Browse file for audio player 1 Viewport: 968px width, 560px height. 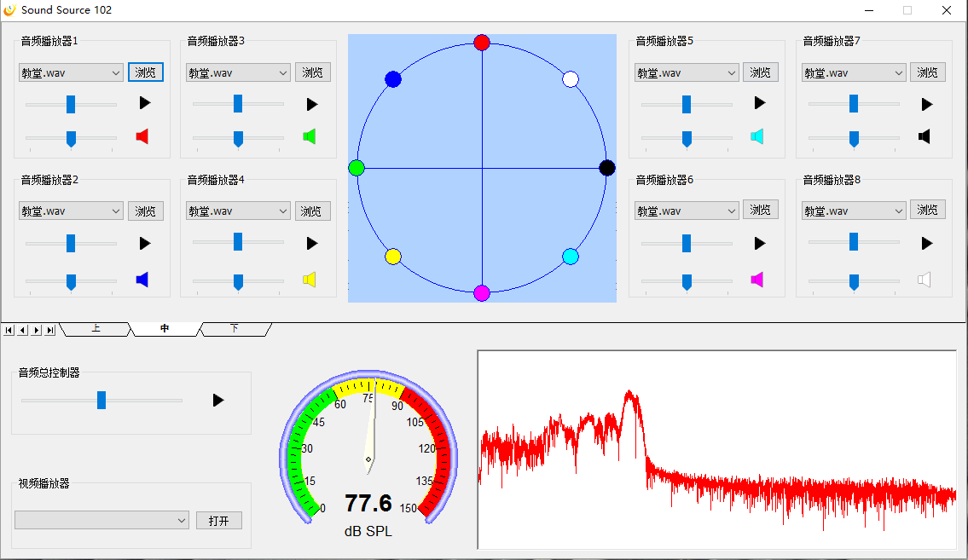[x=146, y=72]
